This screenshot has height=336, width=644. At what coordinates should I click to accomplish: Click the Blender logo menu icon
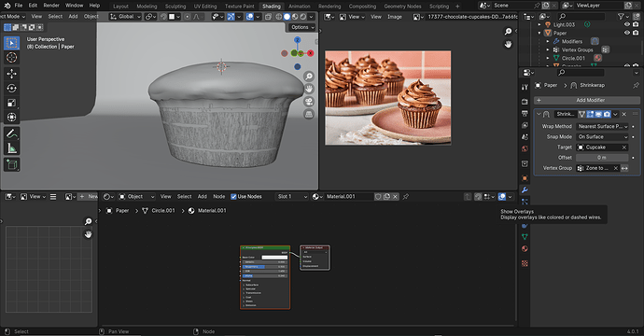[x=7, y=6]
